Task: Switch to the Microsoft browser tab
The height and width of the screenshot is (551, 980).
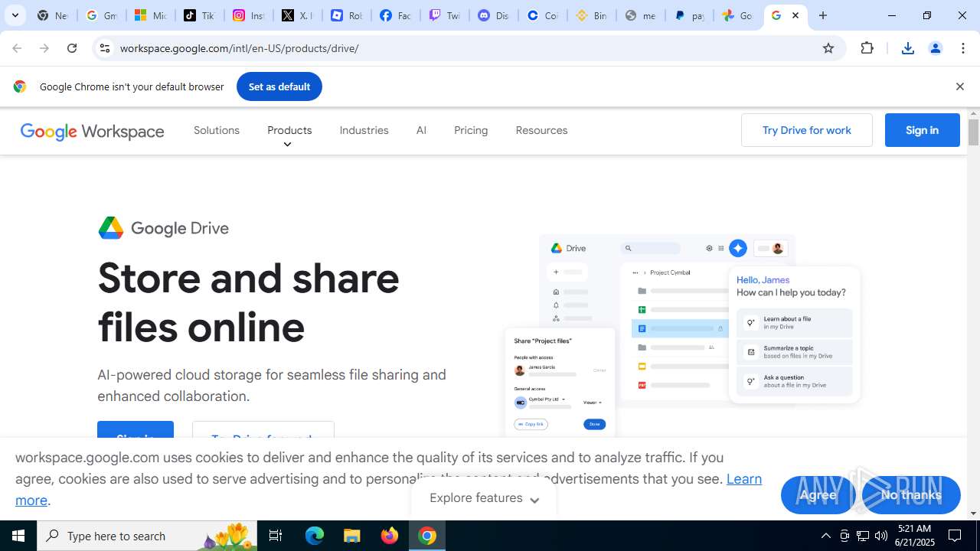Action: 150,15
